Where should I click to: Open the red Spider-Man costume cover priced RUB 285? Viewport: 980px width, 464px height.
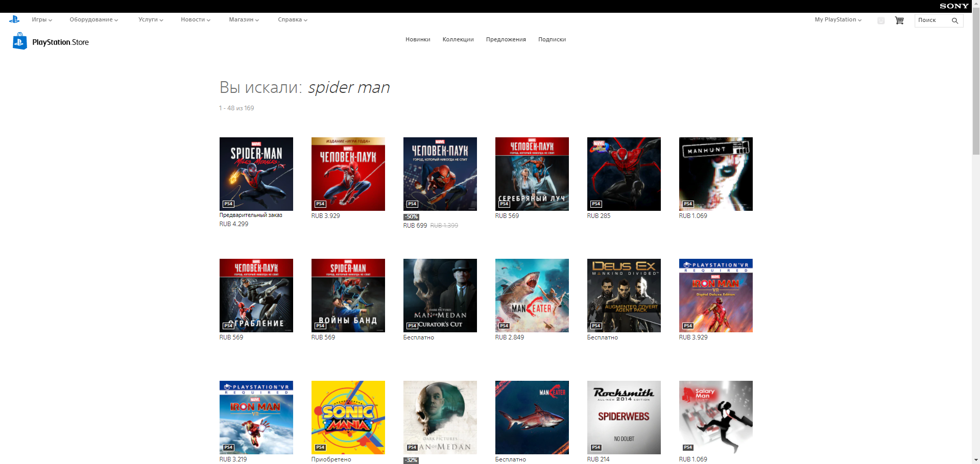tap(624, 174)
